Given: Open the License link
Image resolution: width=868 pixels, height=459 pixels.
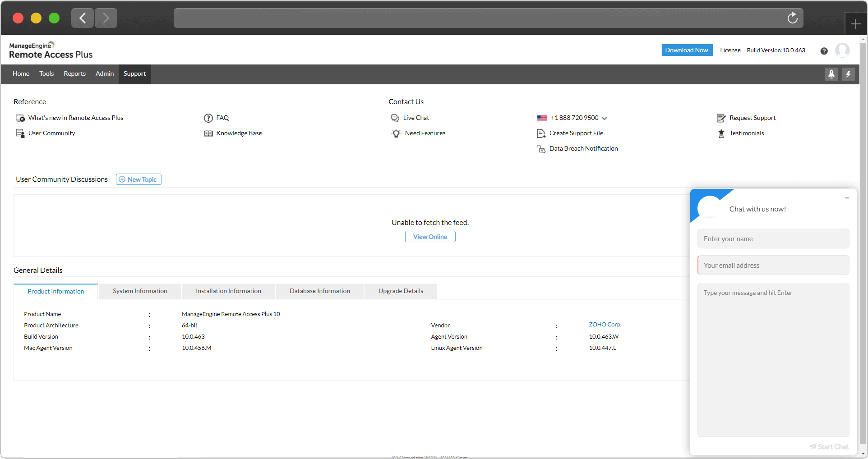Looking at the screenshot, I should point(730,50).
